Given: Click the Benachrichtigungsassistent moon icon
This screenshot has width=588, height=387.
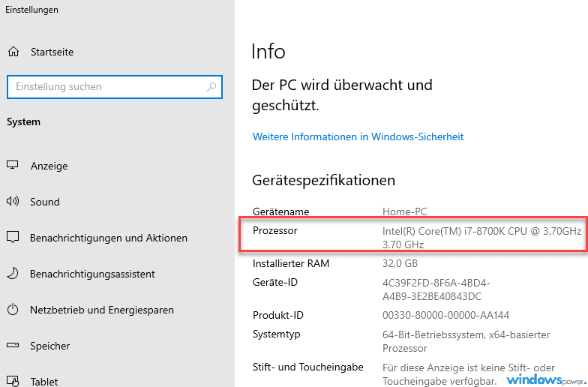Looking at the screenshot, I should pos(12,273).
